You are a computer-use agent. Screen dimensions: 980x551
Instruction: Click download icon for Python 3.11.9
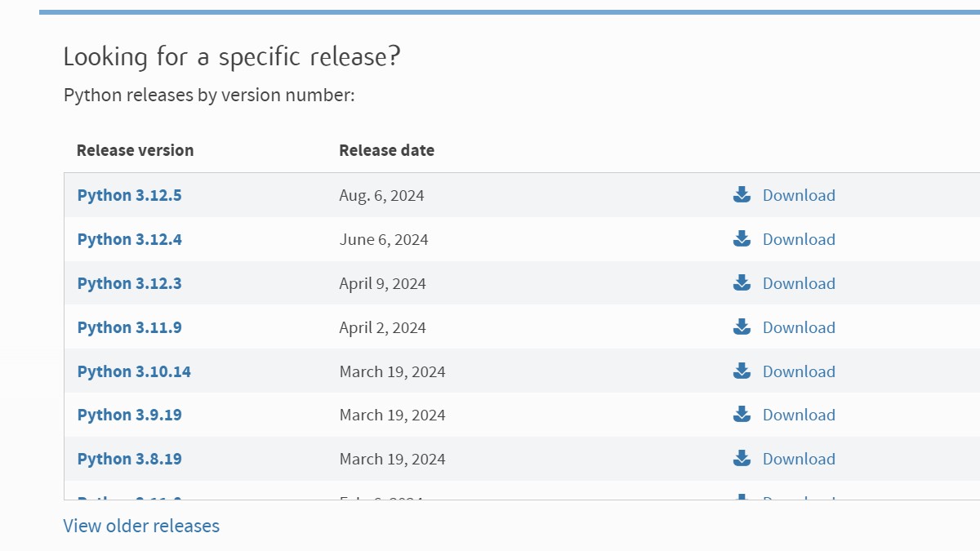tap(742, 327)
